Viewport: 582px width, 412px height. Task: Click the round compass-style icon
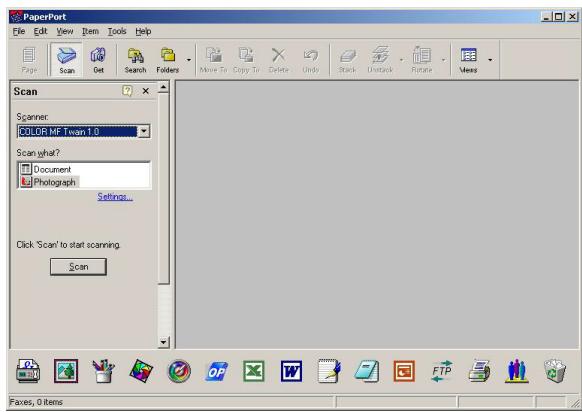(179, 371)
